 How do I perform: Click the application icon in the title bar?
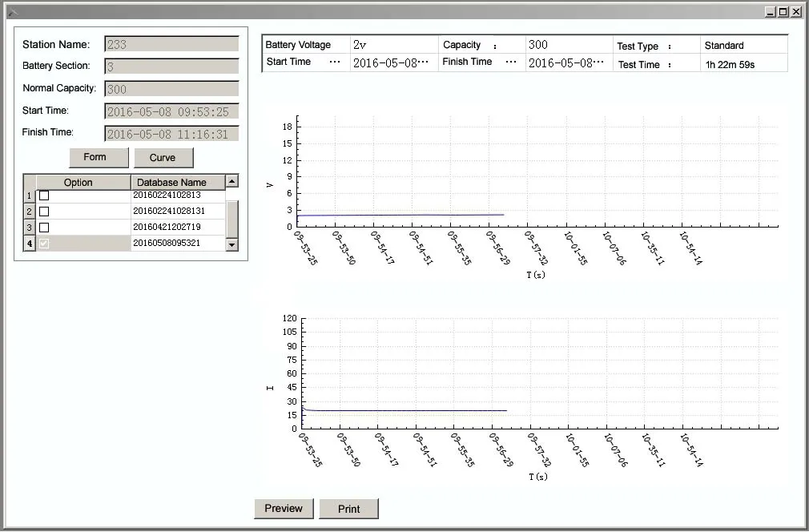tap(12, 12)
